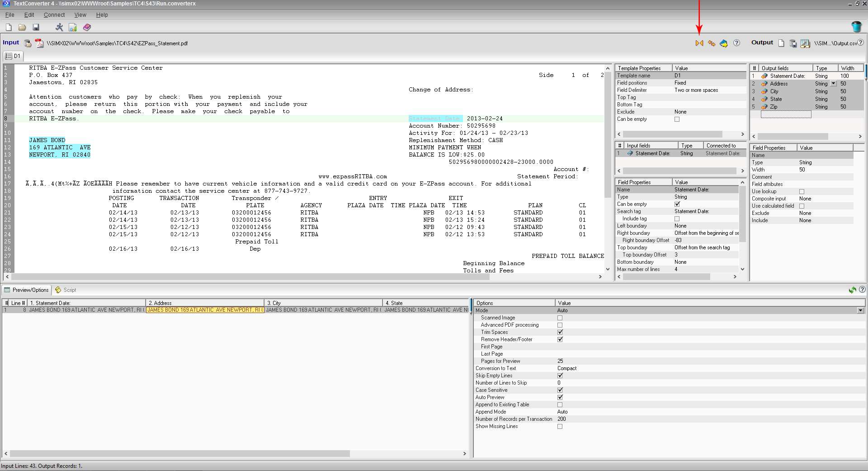Click the City output field icon
The height and width of the screenshot is (471, 868).
pyautogui.click(x=764, y=91)
